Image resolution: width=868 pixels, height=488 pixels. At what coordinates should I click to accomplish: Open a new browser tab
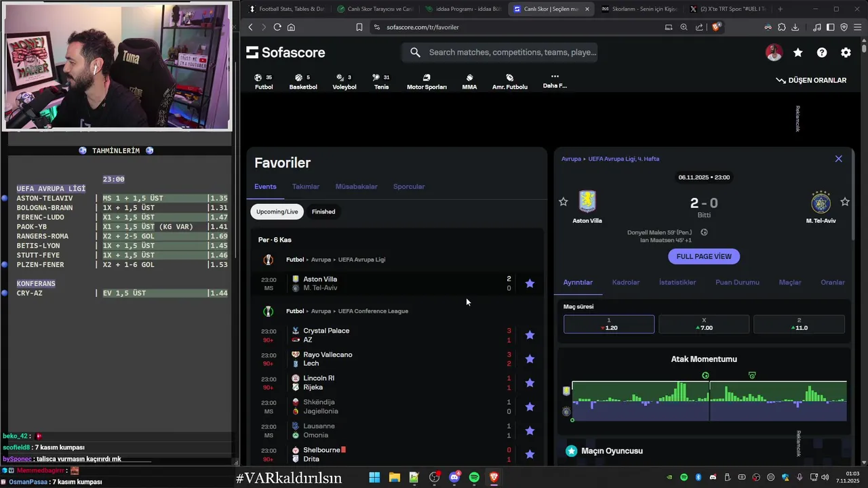(780, 9)
